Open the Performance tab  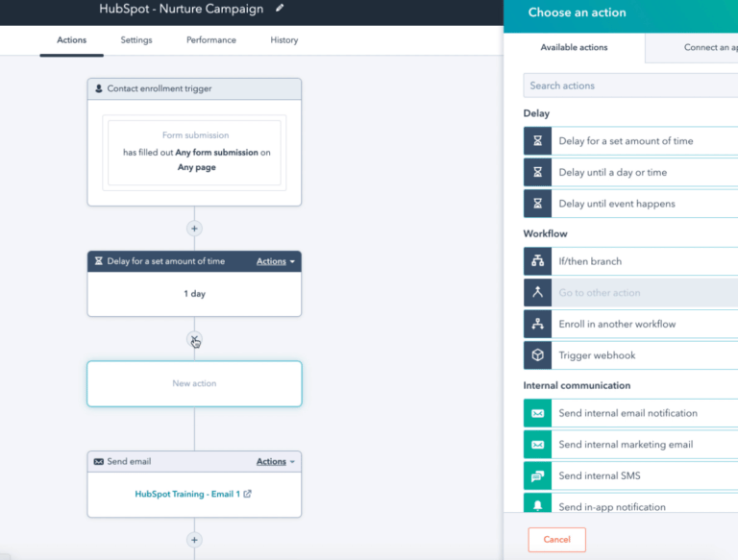tap(211, 40)
